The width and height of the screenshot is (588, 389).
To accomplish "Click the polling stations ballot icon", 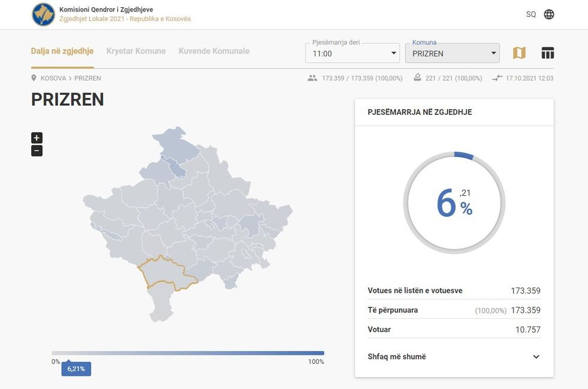I will (x=418, y=78).
